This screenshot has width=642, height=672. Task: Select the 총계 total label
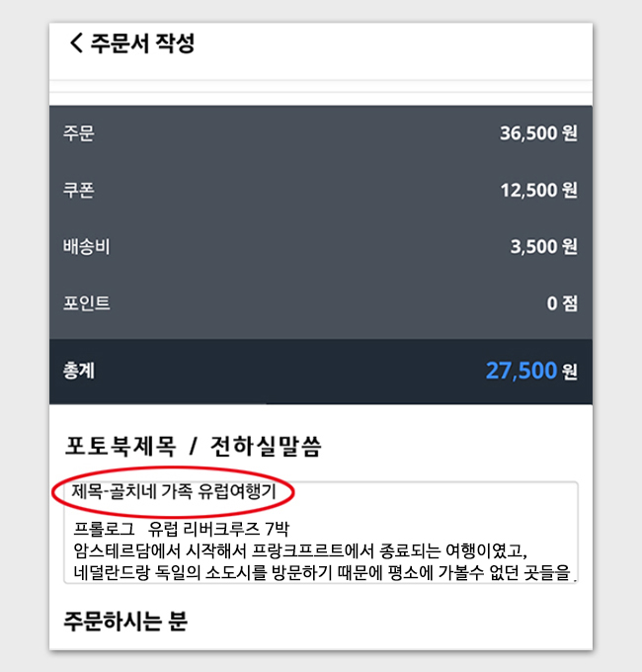[x=79, y=371]
